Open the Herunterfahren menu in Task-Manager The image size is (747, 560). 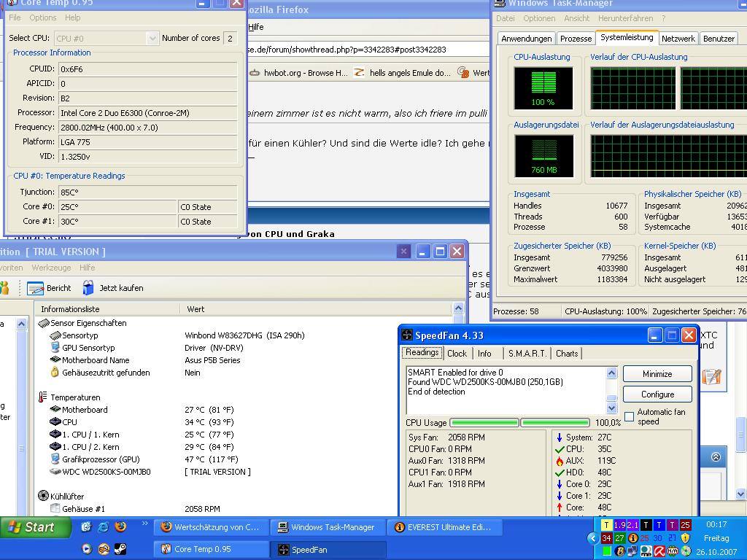pos(625,18)
